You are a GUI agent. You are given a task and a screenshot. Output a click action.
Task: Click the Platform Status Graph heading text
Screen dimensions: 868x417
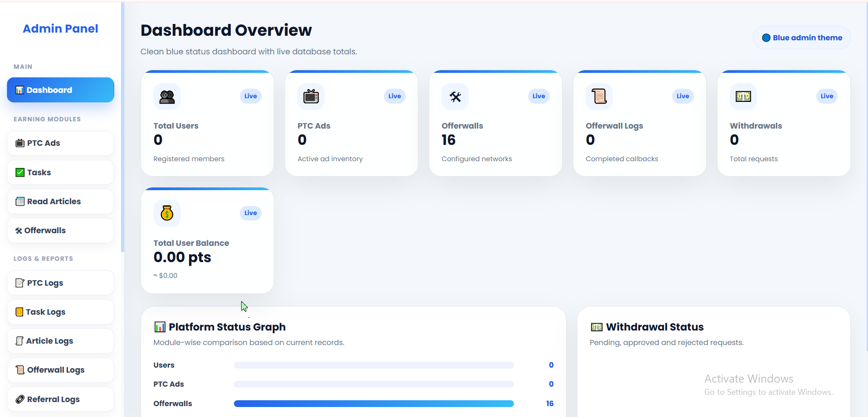(x=227, y=327)
